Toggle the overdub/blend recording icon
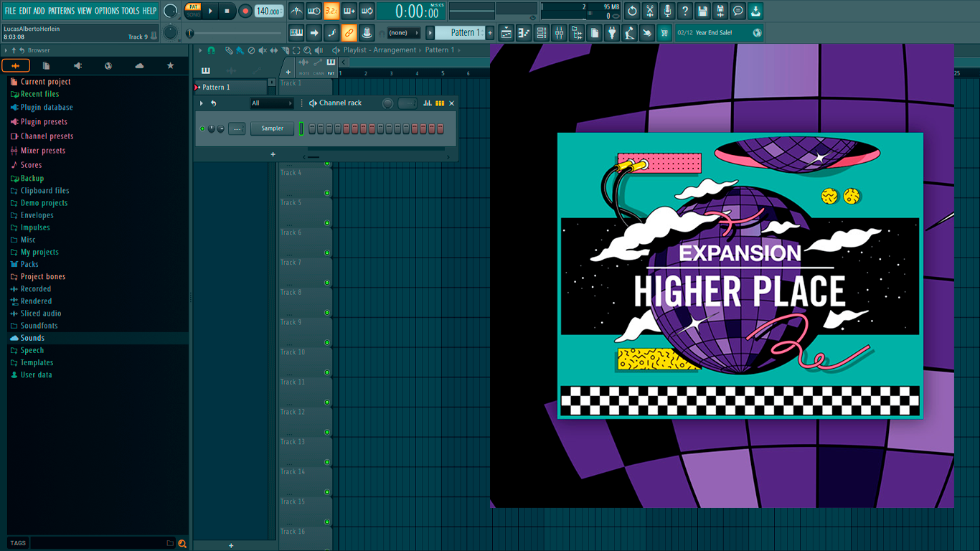This screenshot has height=551, width=980. pos(349,11)
